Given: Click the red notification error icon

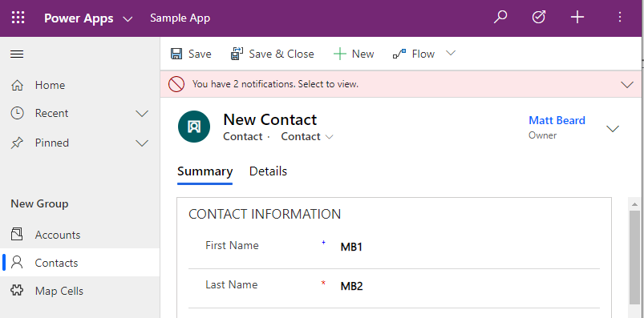Looking at the screenshot, I should (176, 84).
